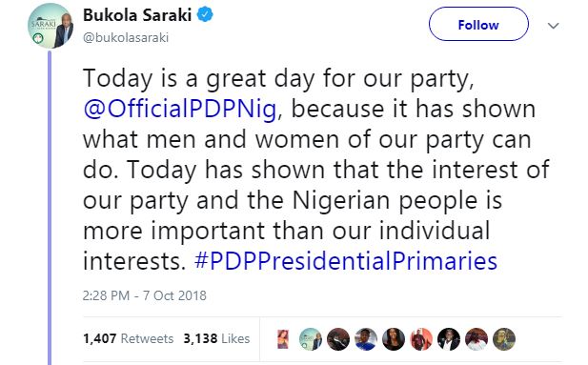The width and height of the screenshot is (588, 365).
Task: Click the first liker avatar in pink
Action: tap(283, 338)
